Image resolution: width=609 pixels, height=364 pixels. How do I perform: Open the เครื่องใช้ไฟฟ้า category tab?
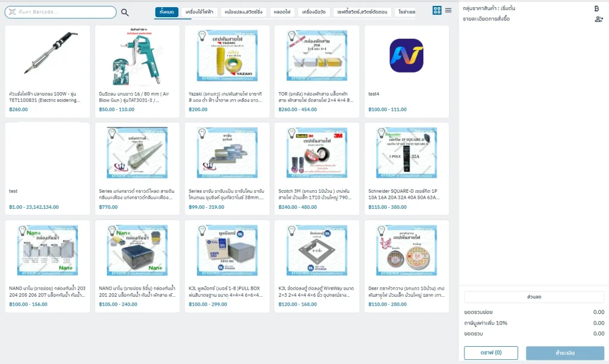pos(199,12)
